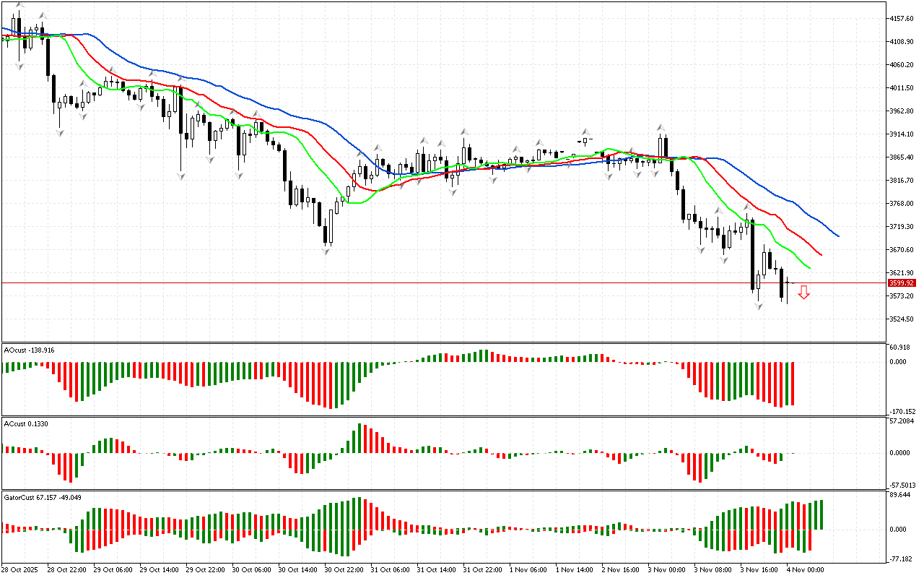
Task: Click the AOcust indicator label
Action: click(29, 350)
